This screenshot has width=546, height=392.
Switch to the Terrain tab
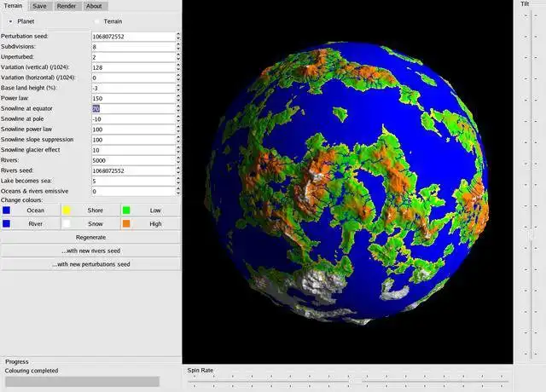coord(14,6)
